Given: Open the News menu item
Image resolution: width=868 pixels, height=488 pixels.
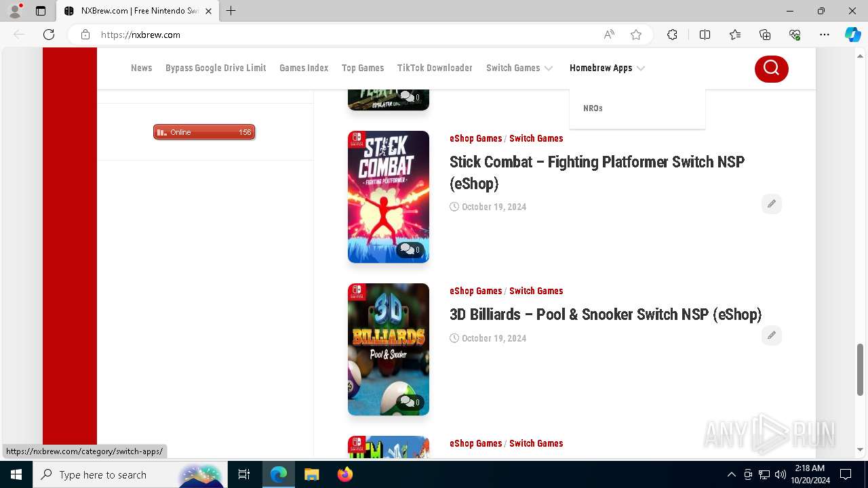Looking at the screenshot, I should click(x=141, y=68).
